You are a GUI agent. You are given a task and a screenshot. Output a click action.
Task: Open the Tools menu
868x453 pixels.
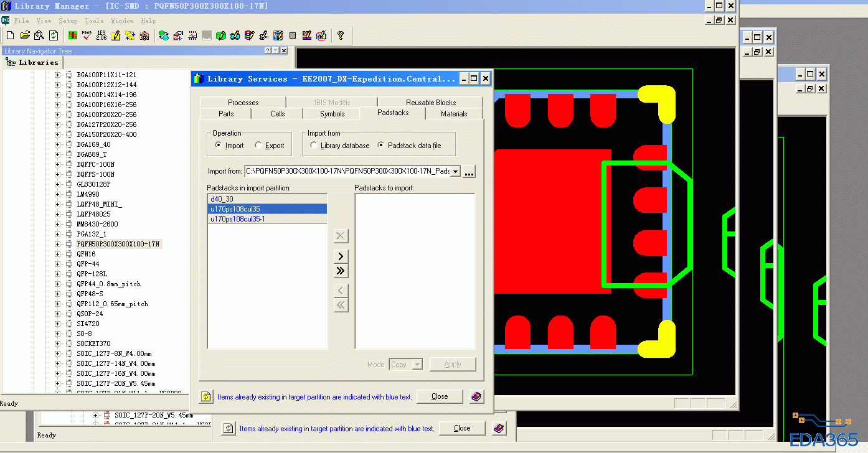pos(94,21)
